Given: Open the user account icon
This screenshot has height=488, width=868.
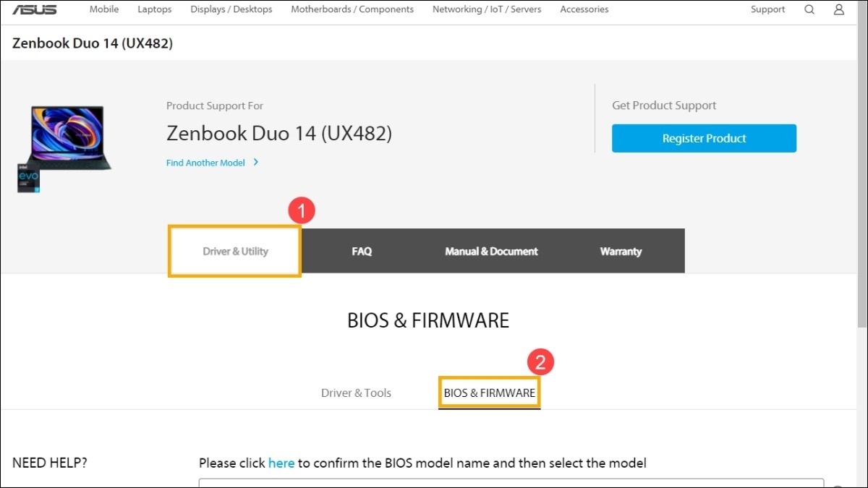Looking at the screenshot, I should tap(839, 9).
